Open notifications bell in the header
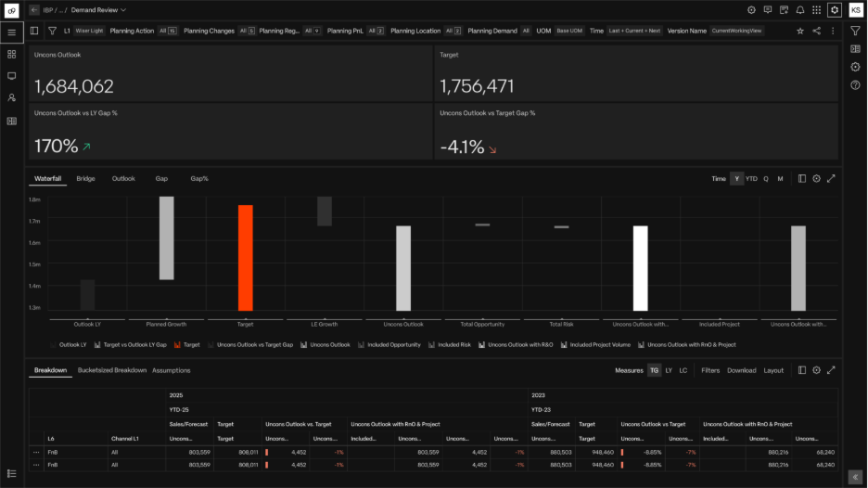The width and height of the screenshot is (868, 488). point(799,10)
